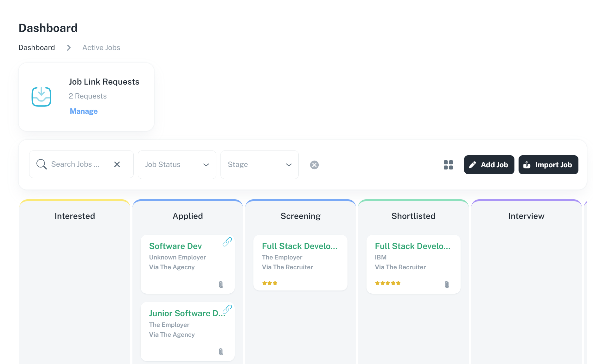
Task: Open attachment on IBM Full Stack card
Action: [x=447, y=284]
